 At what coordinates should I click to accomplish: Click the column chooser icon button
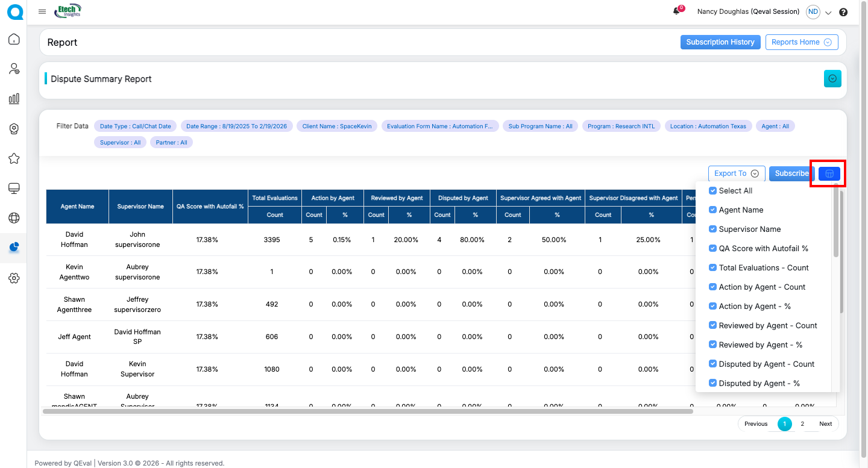[x=829, y=173]
